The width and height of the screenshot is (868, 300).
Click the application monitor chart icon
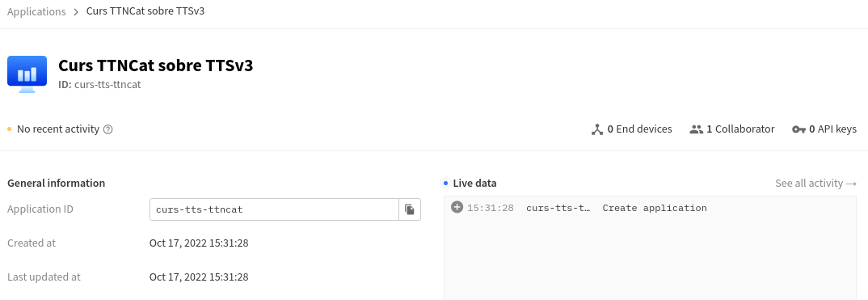(x=27, y=74)
